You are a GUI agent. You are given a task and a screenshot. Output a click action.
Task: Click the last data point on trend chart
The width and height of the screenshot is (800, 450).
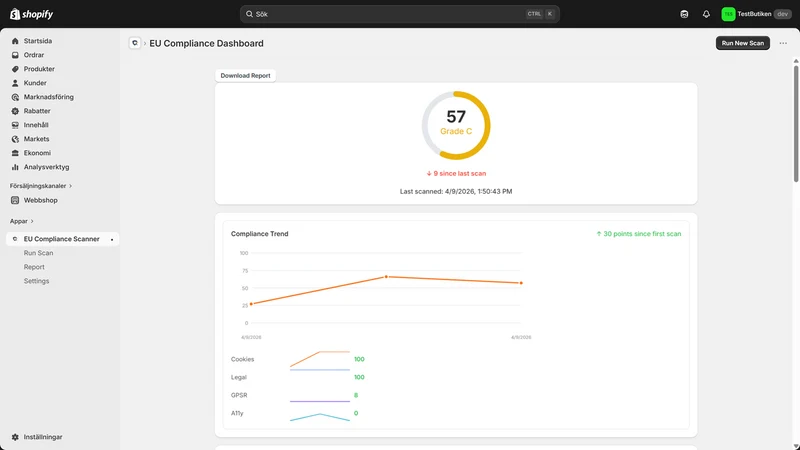(521, 283)
